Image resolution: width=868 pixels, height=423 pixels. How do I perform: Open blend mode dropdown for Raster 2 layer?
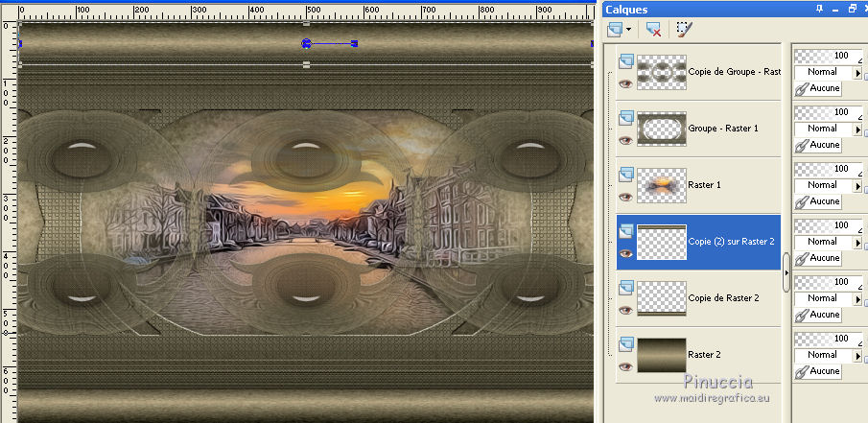(x=858, y=355)
